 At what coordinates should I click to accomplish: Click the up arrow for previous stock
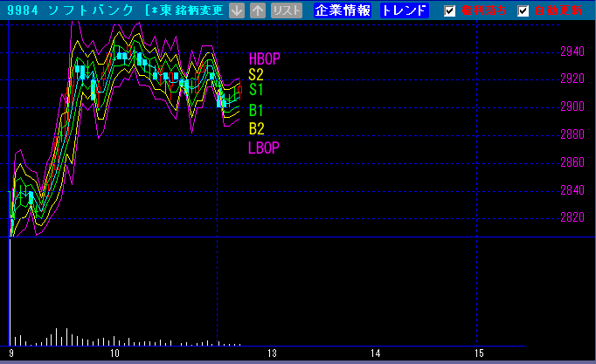[x=257, y=10]
